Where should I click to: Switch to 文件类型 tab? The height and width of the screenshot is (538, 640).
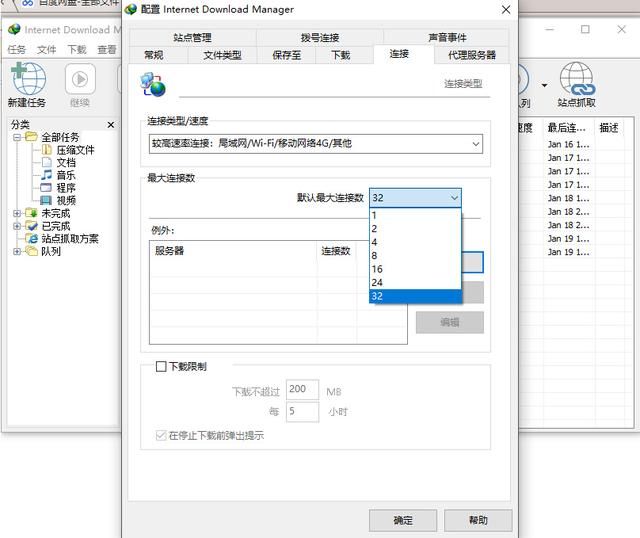coord(222,55)
